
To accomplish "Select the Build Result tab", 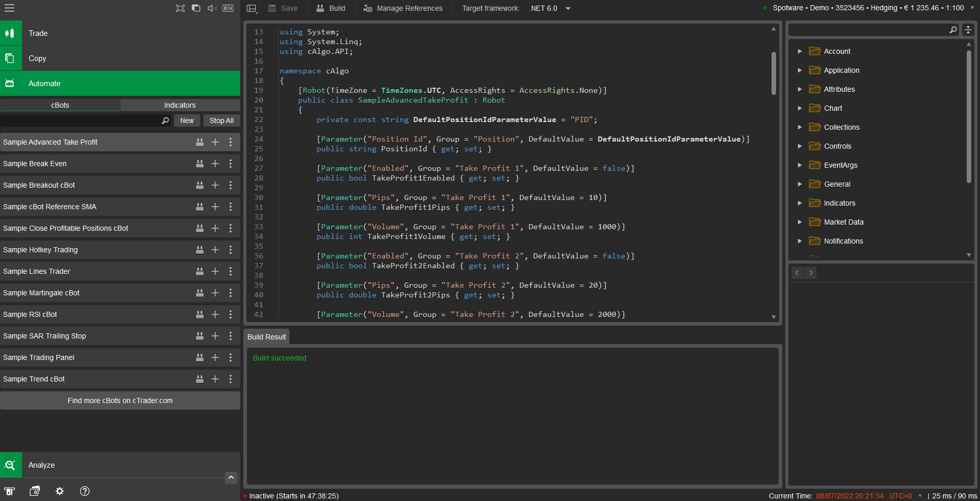I will [x=266, y=337].
